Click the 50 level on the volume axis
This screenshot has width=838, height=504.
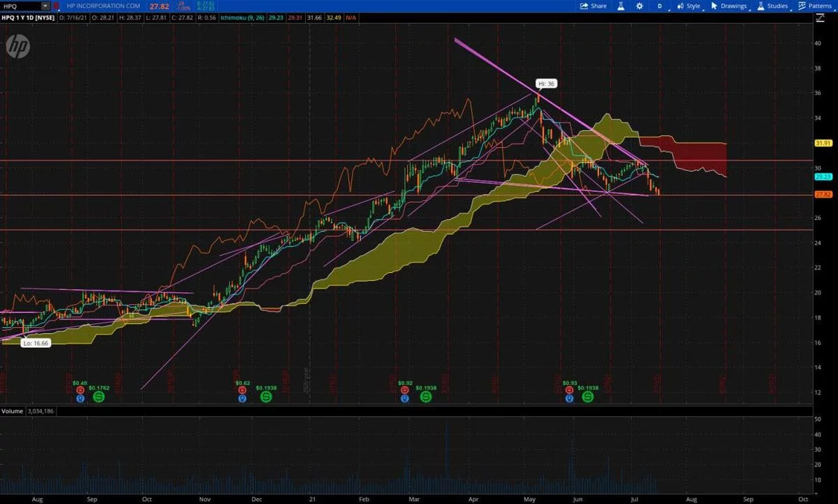click(x=819, y=419)
